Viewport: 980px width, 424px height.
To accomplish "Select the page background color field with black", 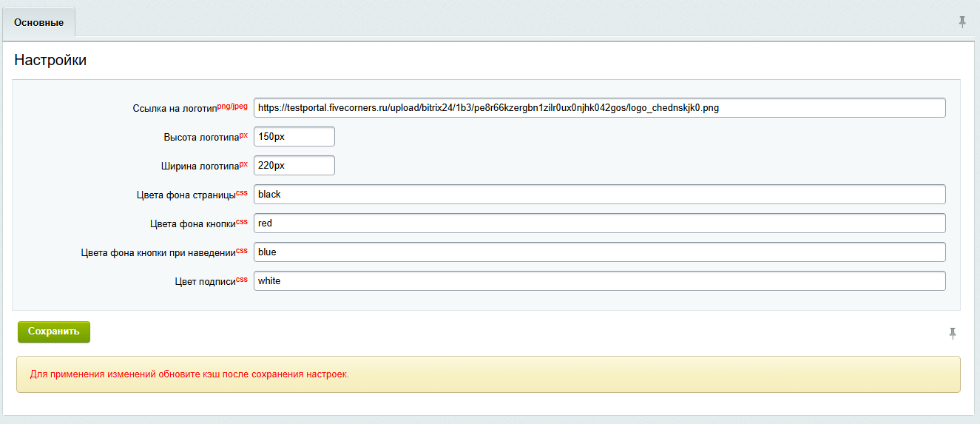I will tap(599, 195).
